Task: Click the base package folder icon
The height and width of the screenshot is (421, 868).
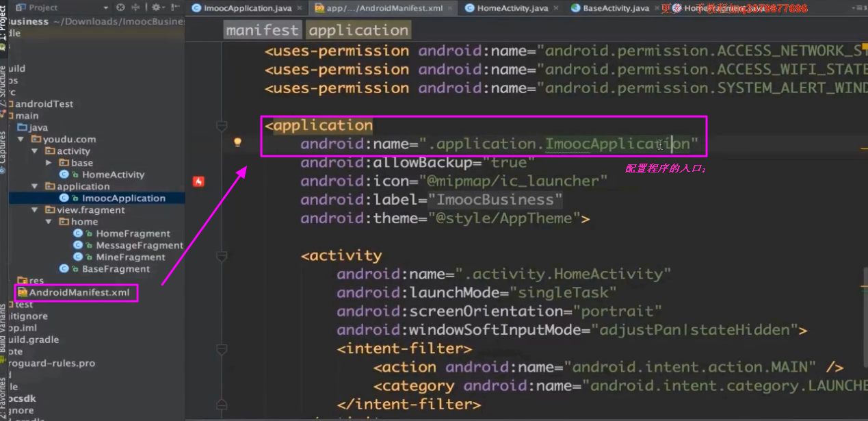Action: click(64, 163)
